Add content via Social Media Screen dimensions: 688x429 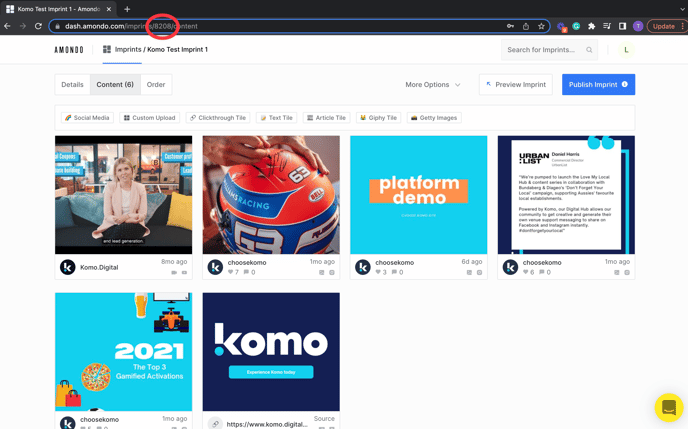(87, 118)
